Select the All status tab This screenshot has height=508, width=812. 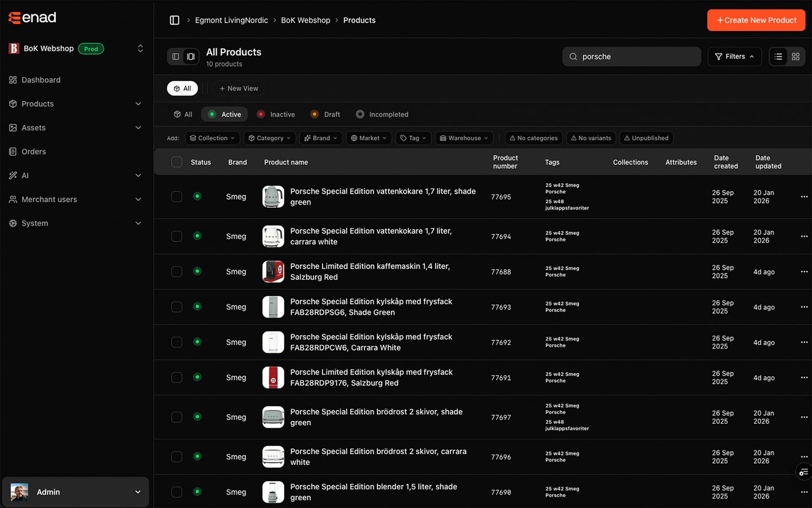183,114
